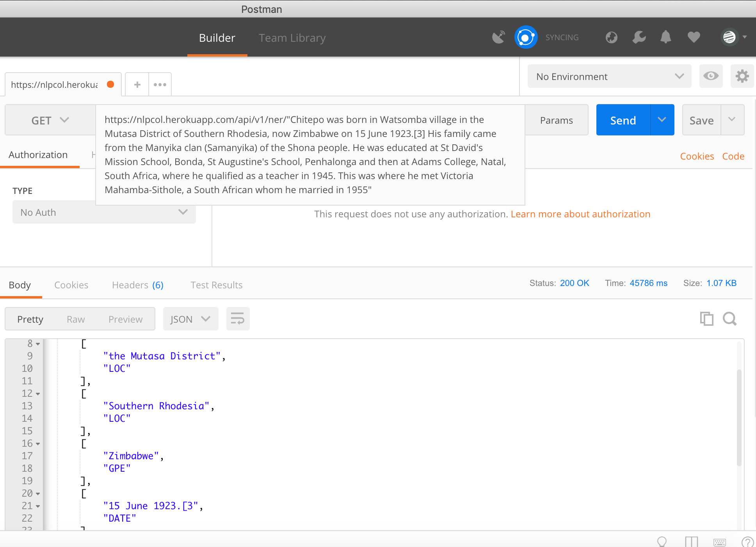This screenshot has width=756, height=547.
Task: Open the request Cookies link
Action: tap(697, 156)
